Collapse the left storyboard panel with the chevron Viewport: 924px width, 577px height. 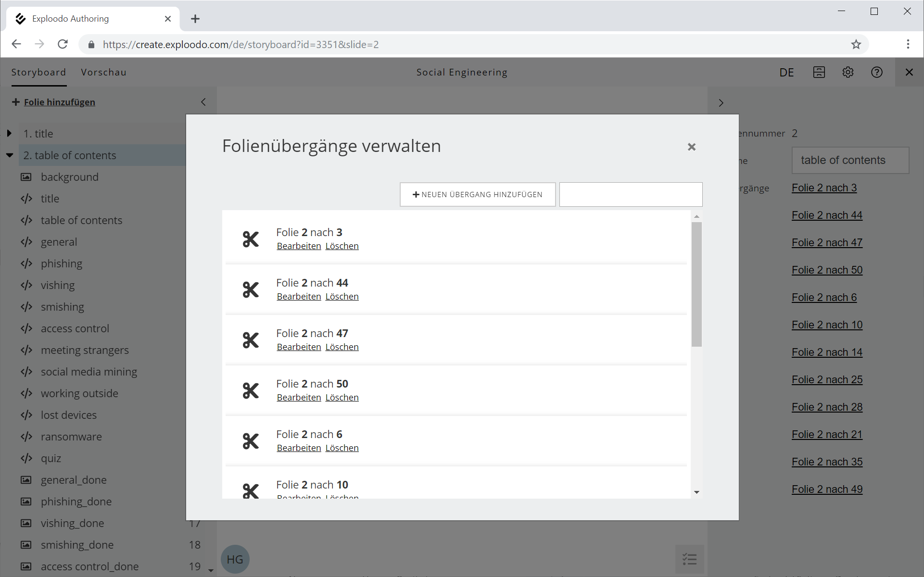[x=203, y=102]
